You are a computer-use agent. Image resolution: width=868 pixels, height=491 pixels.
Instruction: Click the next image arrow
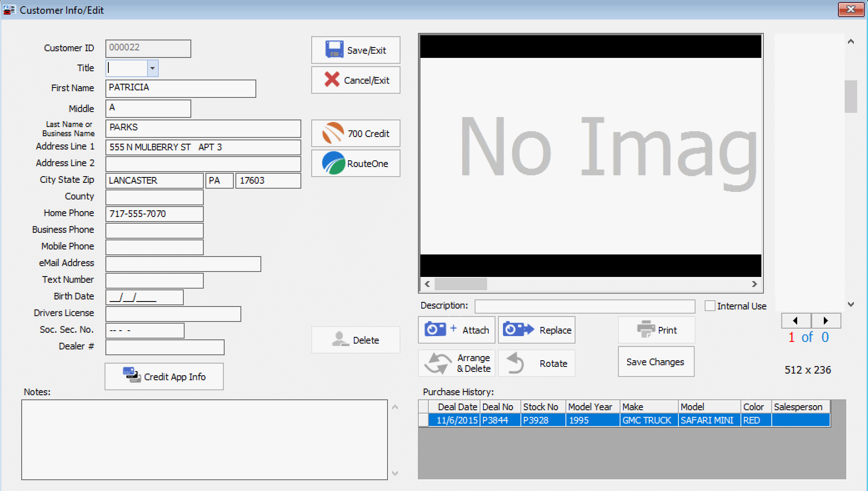[826, 321]
